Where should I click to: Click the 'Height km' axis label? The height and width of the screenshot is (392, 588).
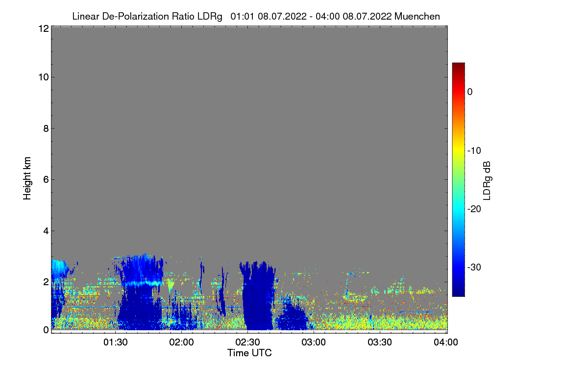pyautogui.click(x=27, y=179)
